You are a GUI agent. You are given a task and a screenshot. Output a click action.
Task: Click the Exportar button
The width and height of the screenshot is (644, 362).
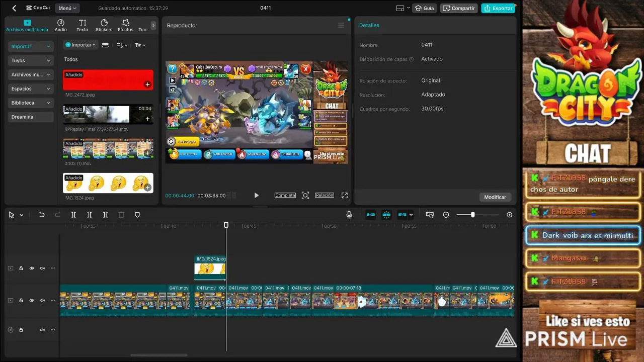(498, 8)
